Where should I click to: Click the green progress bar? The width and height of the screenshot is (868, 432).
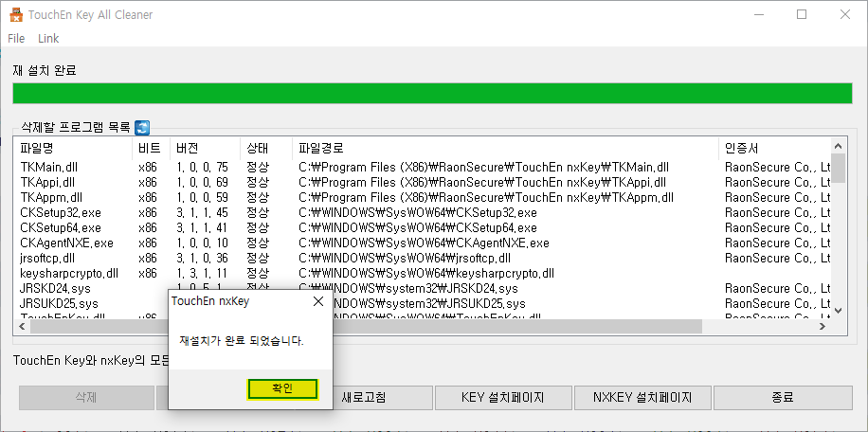(x=432, y=93)
